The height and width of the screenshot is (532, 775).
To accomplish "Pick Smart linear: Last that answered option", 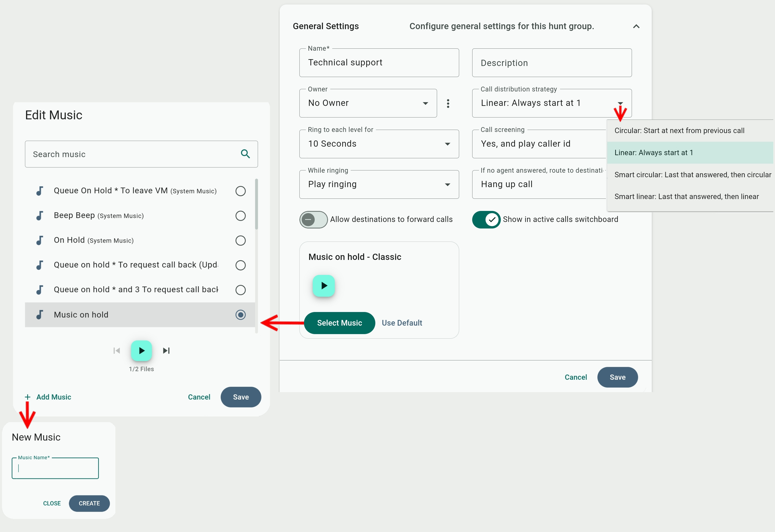I will (x=686, y=197).
